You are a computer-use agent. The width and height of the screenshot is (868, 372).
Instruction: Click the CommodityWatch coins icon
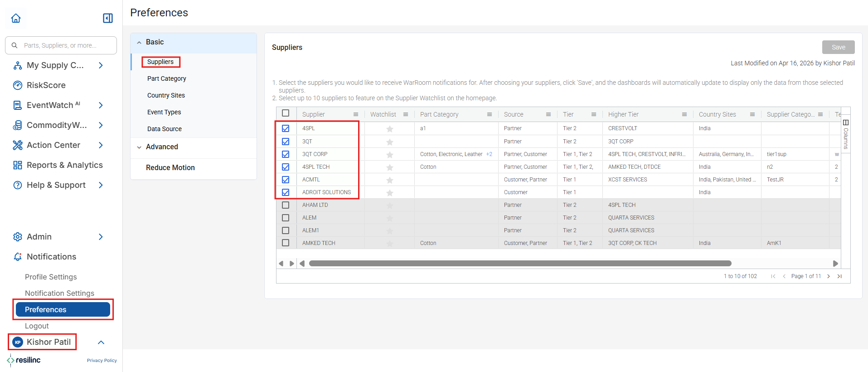click(18, 125)
